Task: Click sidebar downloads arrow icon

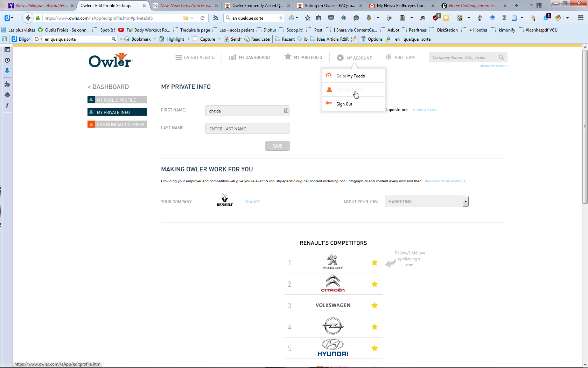Action: (7, 71)
